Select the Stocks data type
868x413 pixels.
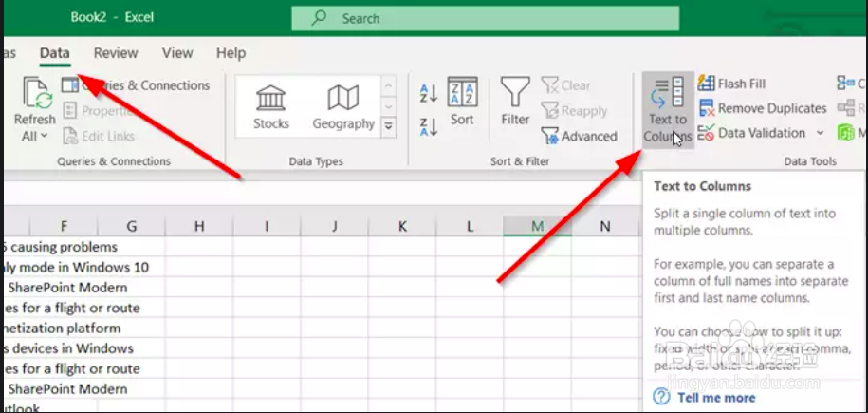point(271,107)
